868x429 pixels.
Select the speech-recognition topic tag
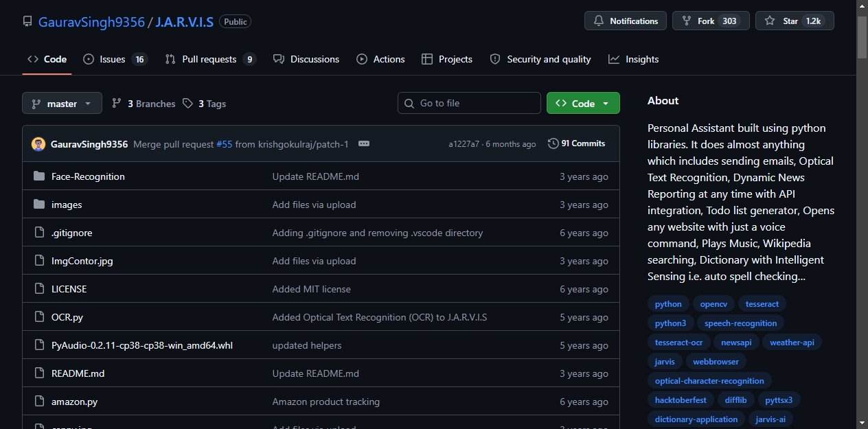(x=741, y=323)
